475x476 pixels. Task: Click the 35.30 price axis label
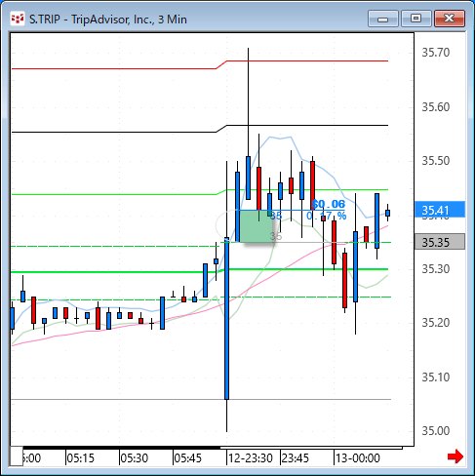click(436, 269)
